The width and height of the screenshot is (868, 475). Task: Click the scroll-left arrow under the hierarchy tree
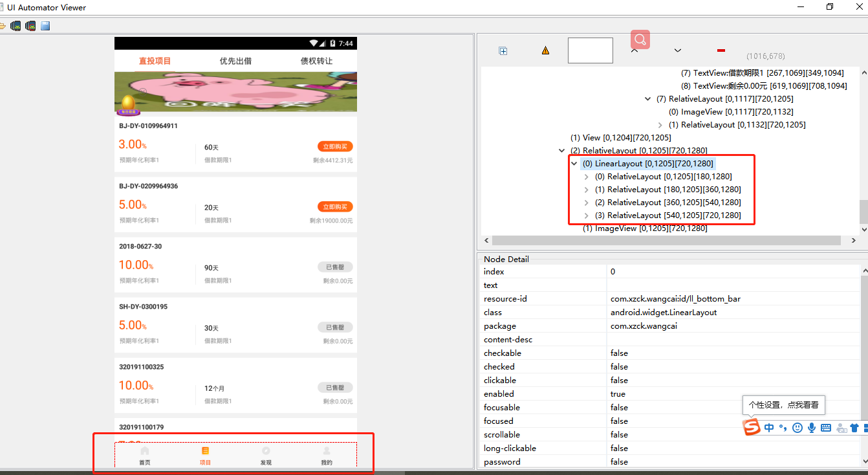point(485,240)
